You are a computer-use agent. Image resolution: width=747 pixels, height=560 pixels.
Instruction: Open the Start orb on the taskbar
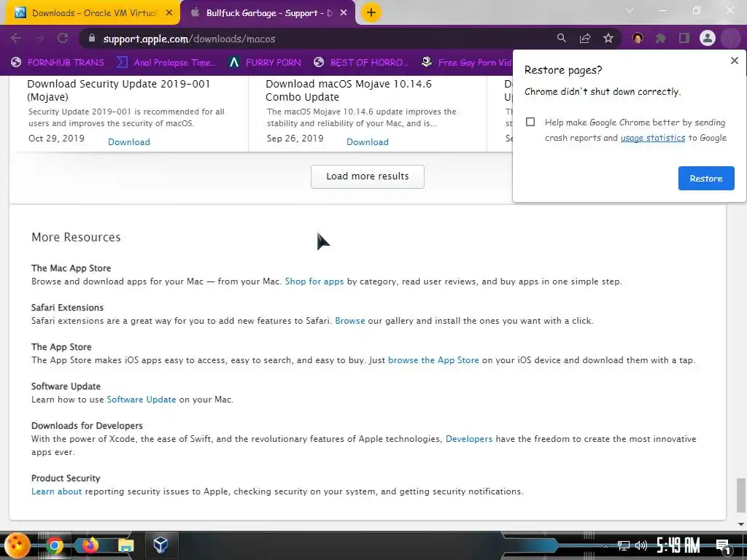[x=18, y=545]
